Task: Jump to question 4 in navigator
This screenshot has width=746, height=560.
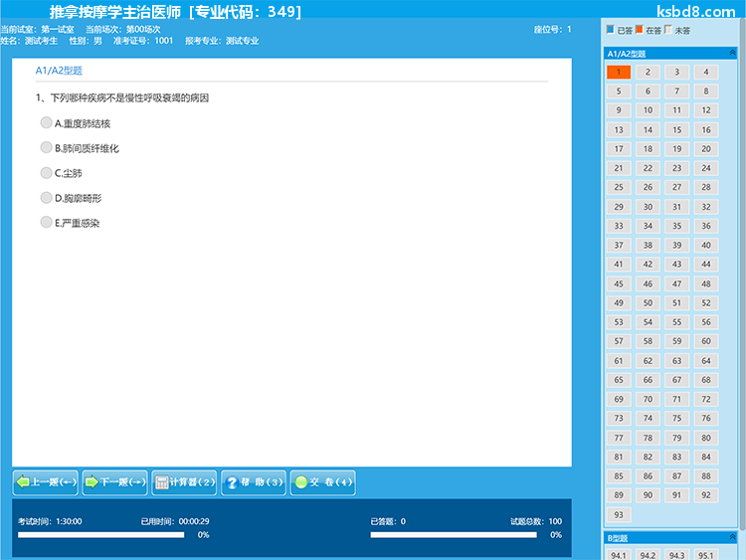Action: point(706,72)
